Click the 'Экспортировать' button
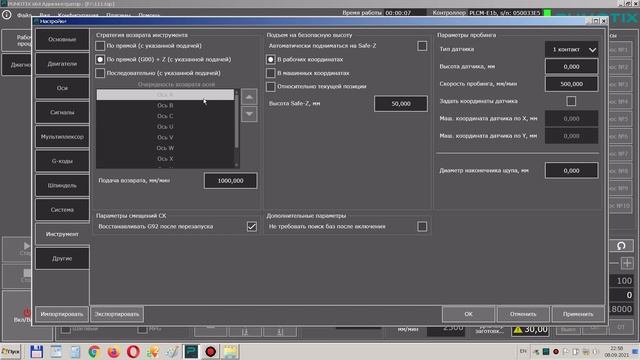 (x=117, y=314)
